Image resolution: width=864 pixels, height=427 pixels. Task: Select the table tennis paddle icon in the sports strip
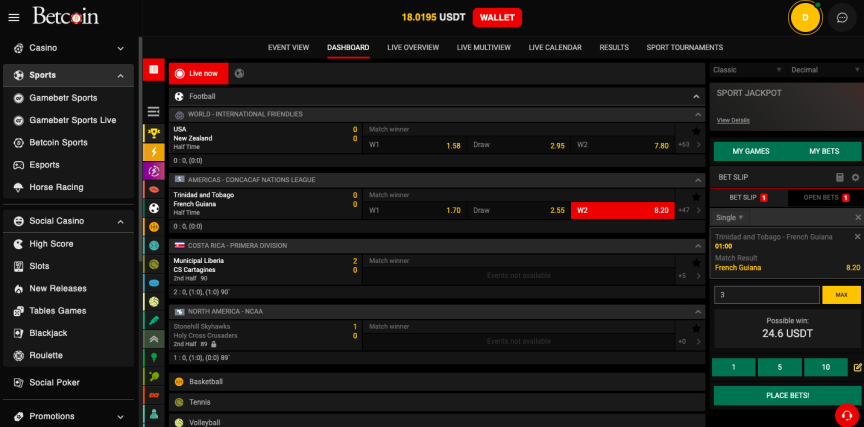point(154,377)
